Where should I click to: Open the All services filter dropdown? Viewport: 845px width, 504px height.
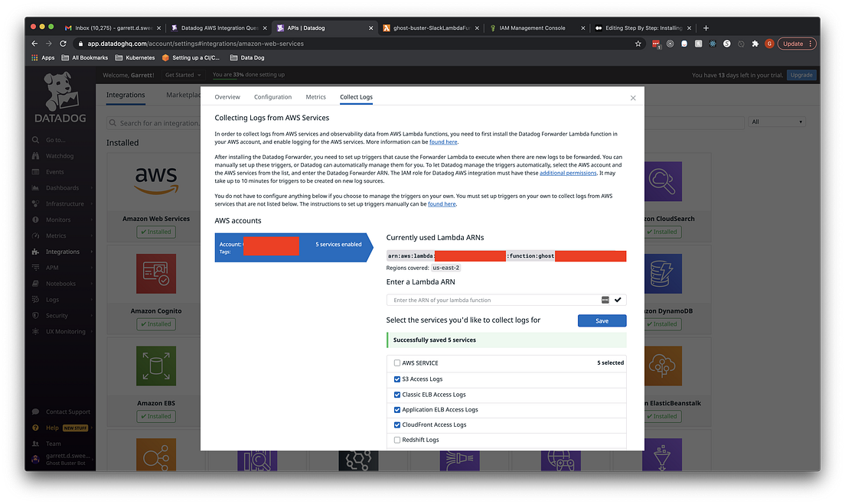(x=778, y=121)
